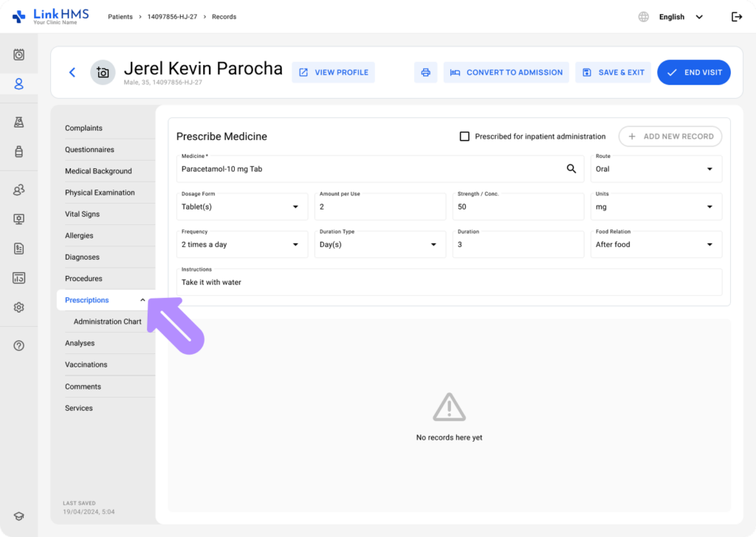This screenshot has height=537, width=756.
Task: Click the Instructions text field
Action: (449, 283)
